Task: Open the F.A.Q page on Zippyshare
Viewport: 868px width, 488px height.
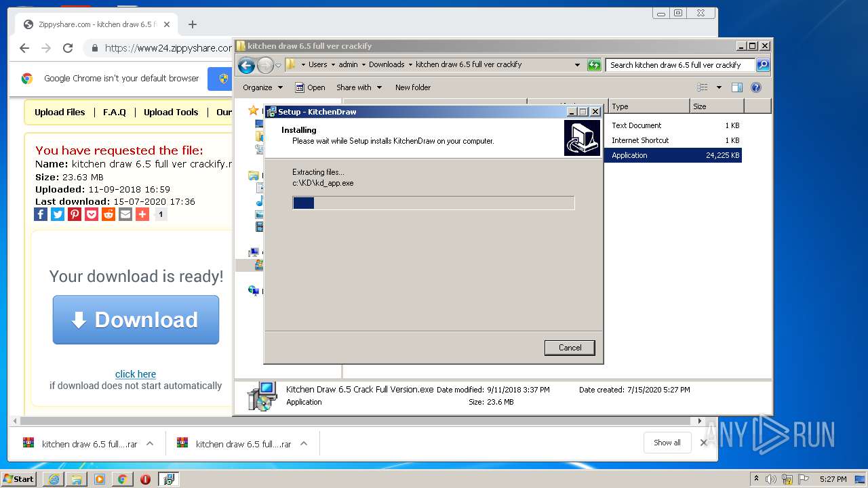Action: pyautogui.click(x=115, y=113)
